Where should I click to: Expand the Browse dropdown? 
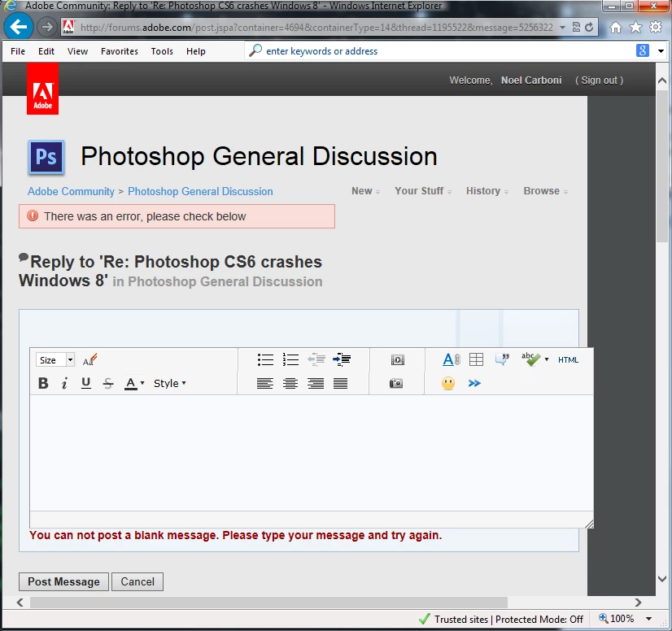click(546, 191)
